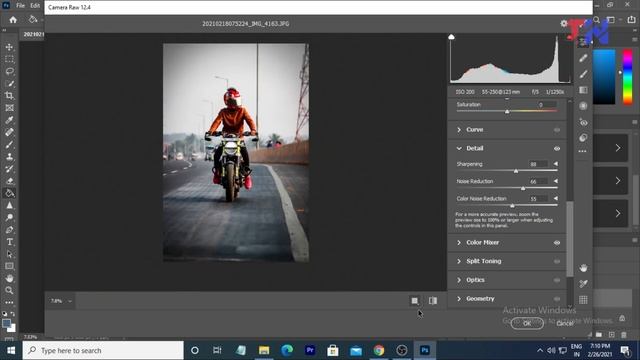This screenshot has width=640, height=360.
Task: Open Premiere Pro from the taskbar
Action: tap(310, 350)
